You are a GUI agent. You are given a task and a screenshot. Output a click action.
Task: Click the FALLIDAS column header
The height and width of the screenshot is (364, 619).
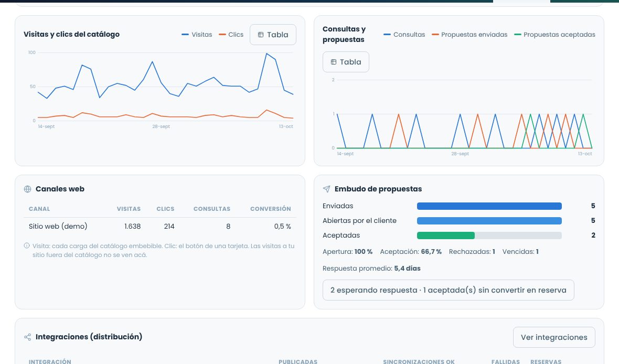click(x=506, y=361)
